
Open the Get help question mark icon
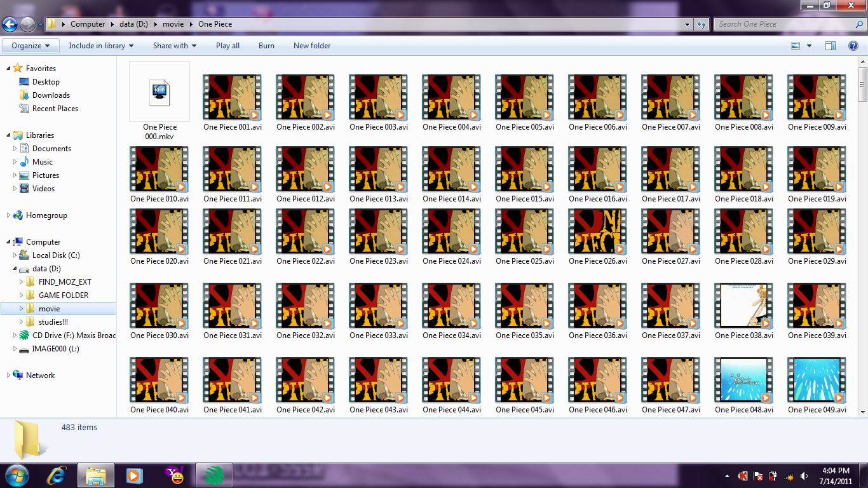click(x=853, y=46)
